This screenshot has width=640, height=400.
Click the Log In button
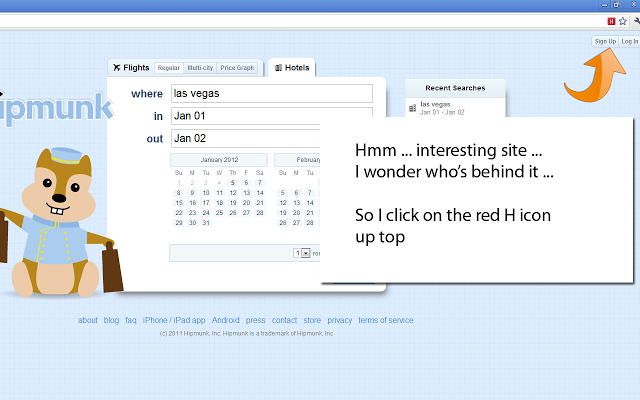(629, 41)
